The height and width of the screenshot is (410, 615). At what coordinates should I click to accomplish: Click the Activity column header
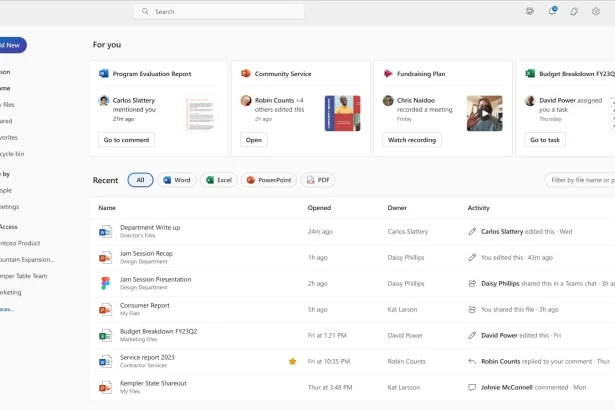[x=479, y=208]
